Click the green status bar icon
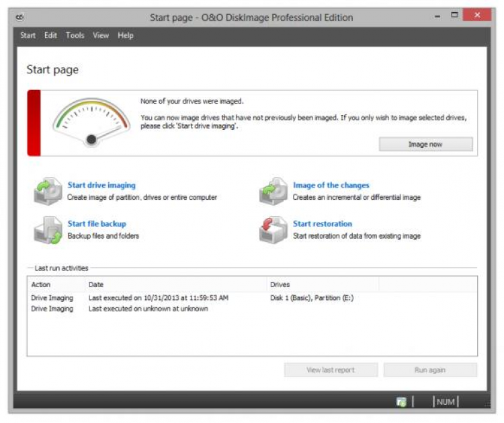 pyautogui.click(x=401, y=401)
